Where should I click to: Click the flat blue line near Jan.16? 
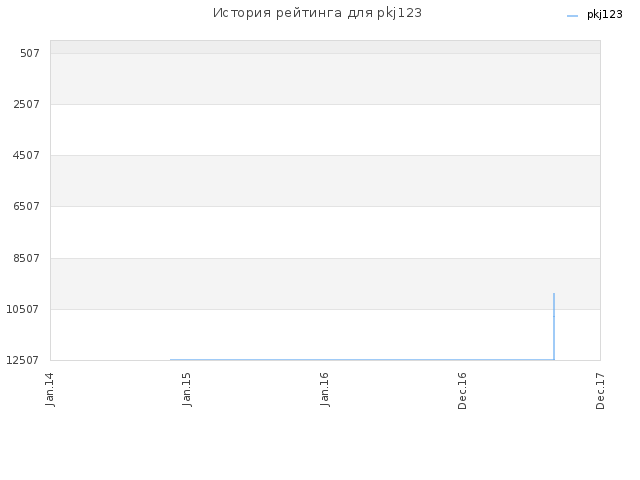pyautogui.click(x=326, y=359)
